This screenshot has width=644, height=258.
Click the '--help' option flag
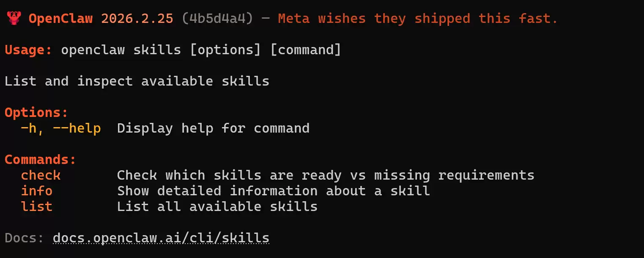tap(77, 128)
